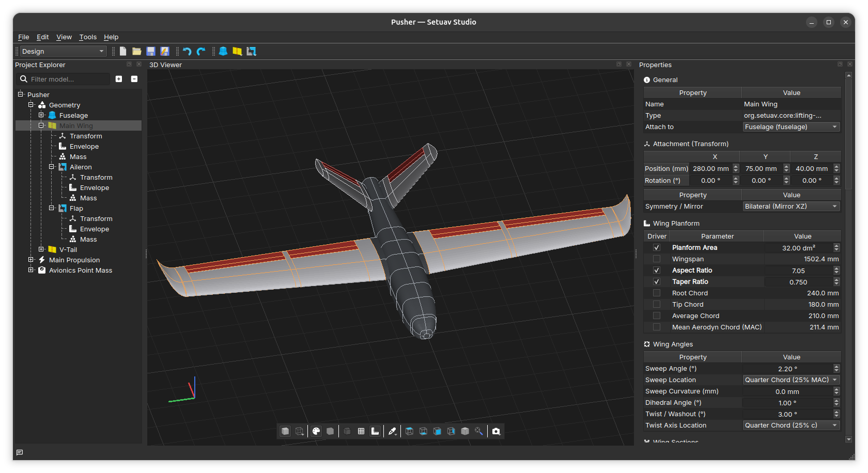This screenshot has height=473, width=868.
Task: Open the Help menu
Action: click(x=111, y=37)
